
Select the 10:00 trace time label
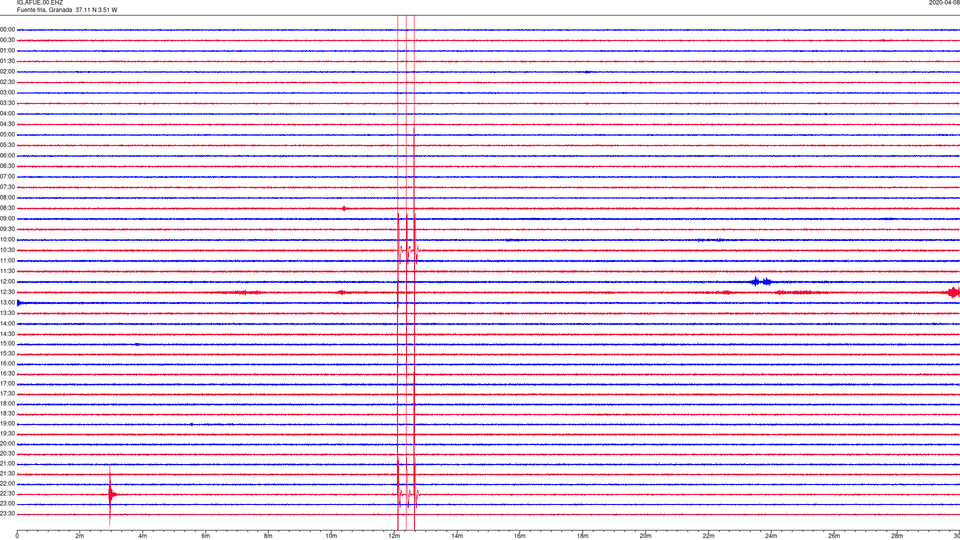click(7, 240)
